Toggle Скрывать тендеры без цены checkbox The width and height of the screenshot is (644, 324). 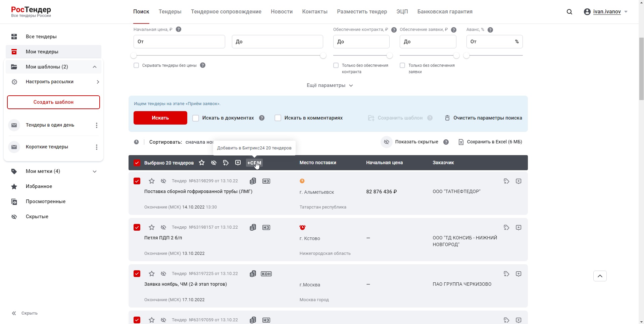point(136,65)
